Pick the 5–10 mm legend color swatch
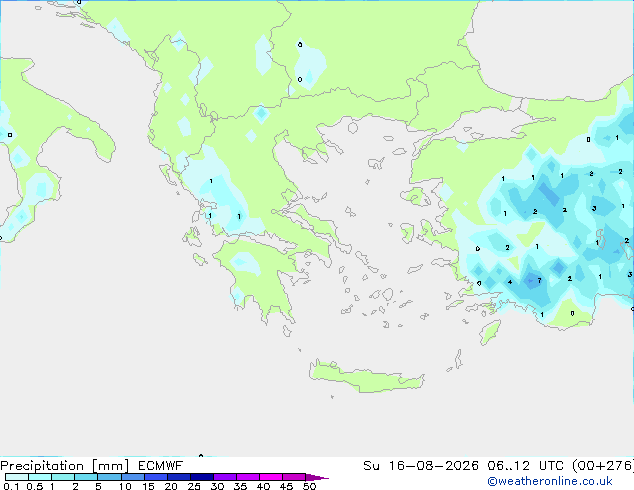 point(109,477)
